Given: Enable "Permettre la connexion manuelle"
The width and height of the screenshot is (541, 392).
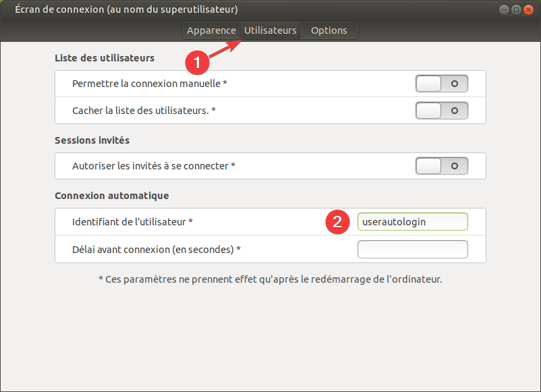Looking at the screenshot, I should click(x=441, y=84).
